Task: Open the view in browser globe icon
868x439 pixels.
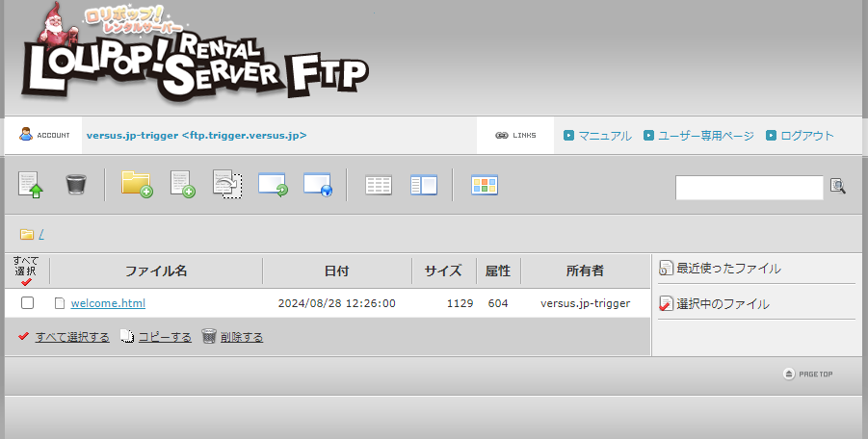Action: pyautogui.click(x=318, y=184)
